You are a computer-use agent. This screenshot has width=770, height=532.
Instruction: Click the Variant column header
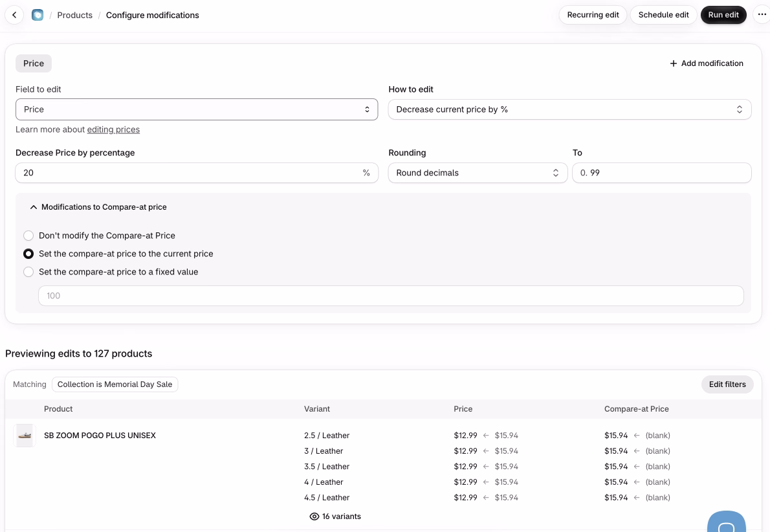click(x=317, y=409)
